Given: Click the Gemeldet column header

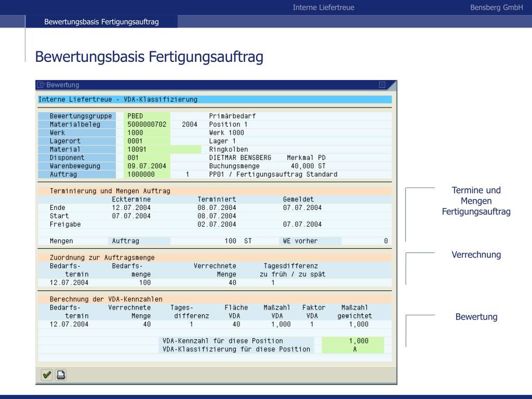Looking at the screenshot, I should tap(298, 199).
